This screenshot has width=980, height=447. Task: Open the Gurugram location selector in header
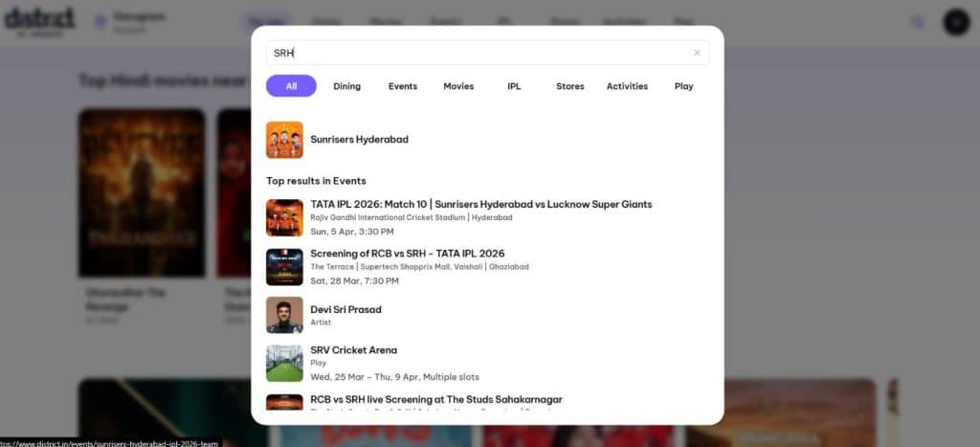131,22
